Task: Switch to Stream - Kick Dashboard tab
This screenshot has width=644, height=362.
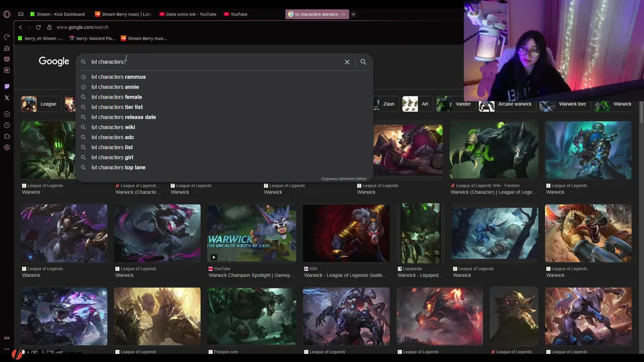Action: [x=57, y=14]
